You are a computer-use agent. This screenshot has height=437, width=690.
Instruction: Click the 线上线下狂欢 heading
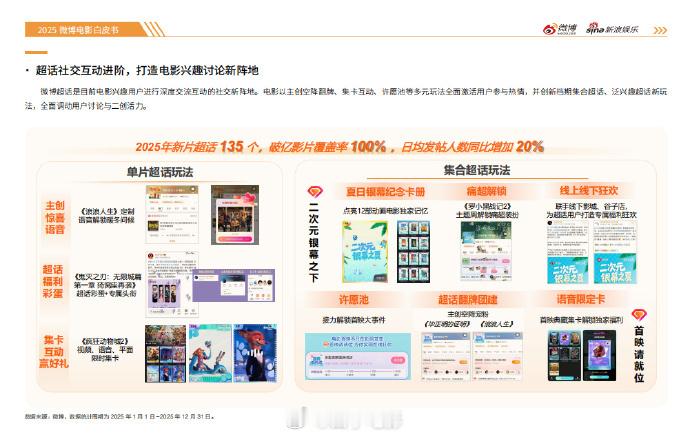(x=589, y=191)
